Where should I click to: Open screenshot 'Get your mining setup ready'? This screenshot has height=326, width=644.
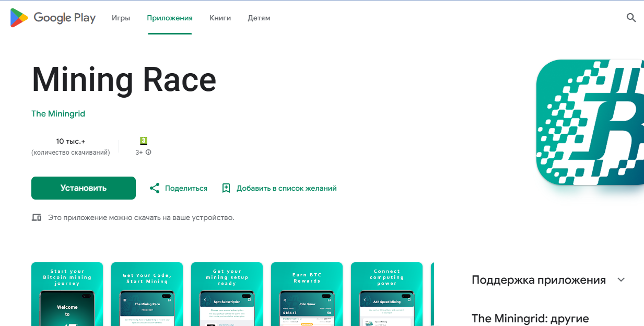(227, 294)
